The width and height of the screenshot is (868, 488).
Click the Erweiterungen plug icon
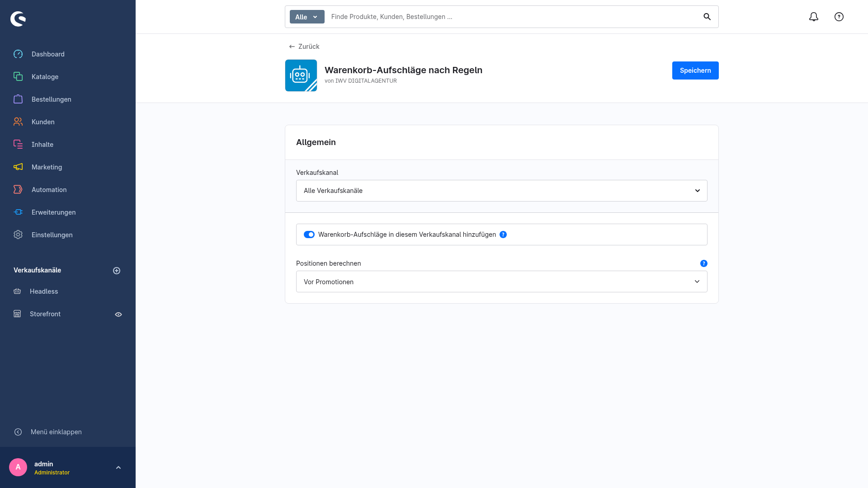point(18,212)
